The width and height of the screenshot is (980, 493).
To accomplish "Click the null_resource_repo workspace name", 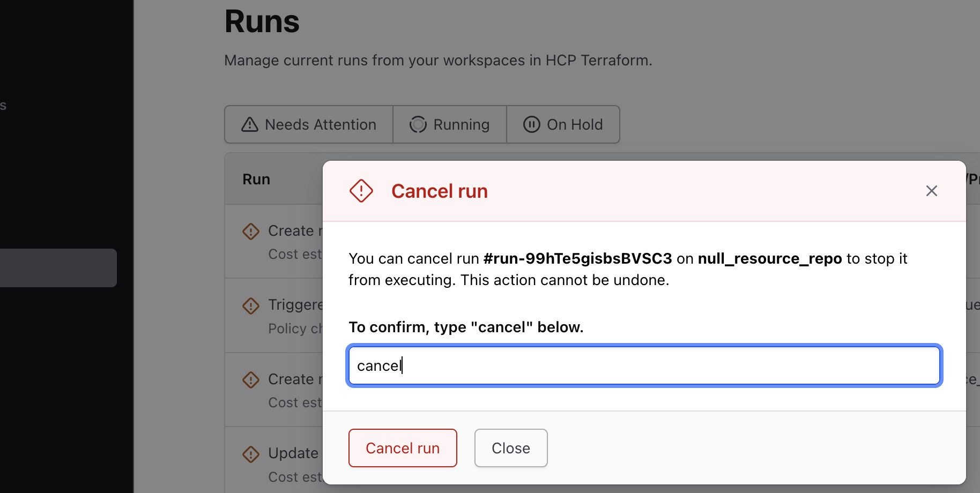I will (769, 258).
